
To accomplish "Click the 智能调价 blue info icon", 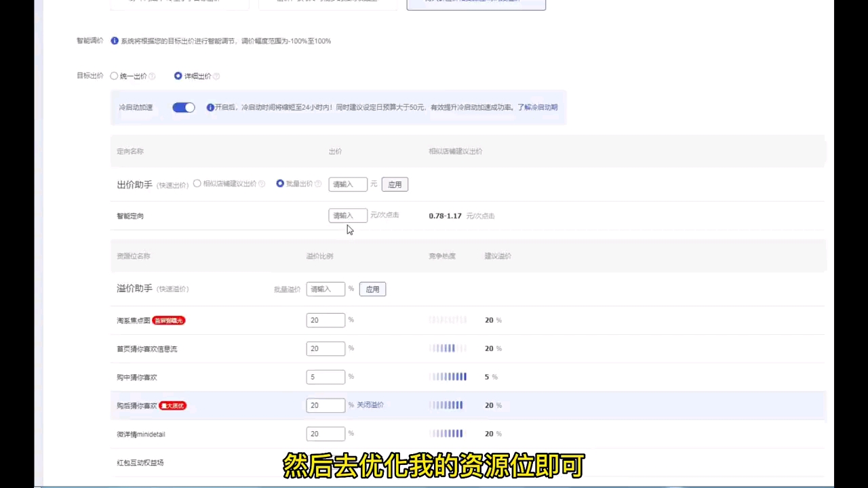I will tap(115, 41).
